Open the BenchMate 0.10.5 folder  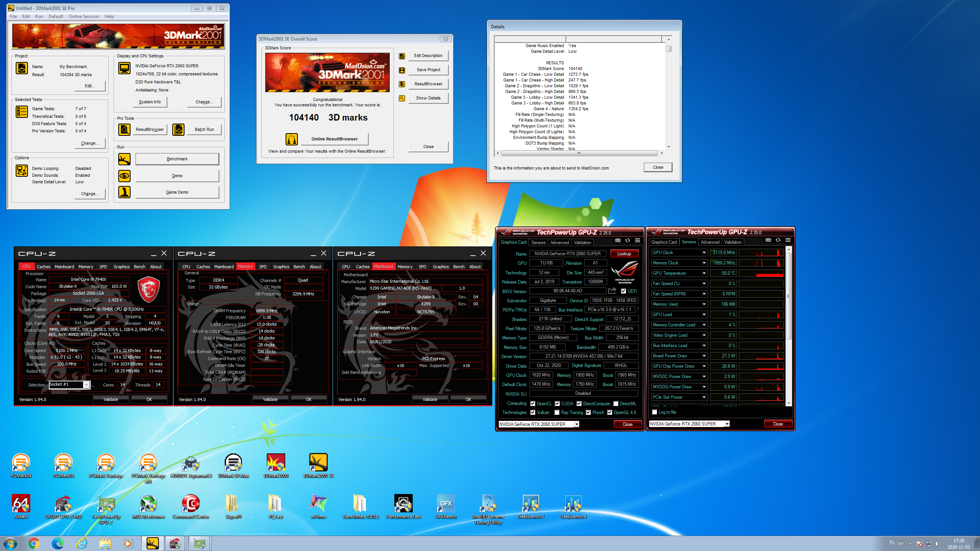click(x=361, y=507)
